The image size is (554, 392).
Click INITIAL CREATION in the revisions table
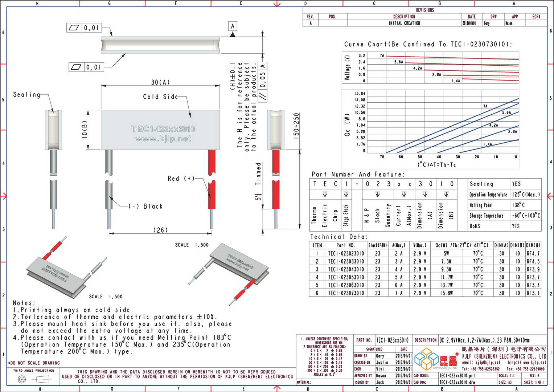coord(404,23)
